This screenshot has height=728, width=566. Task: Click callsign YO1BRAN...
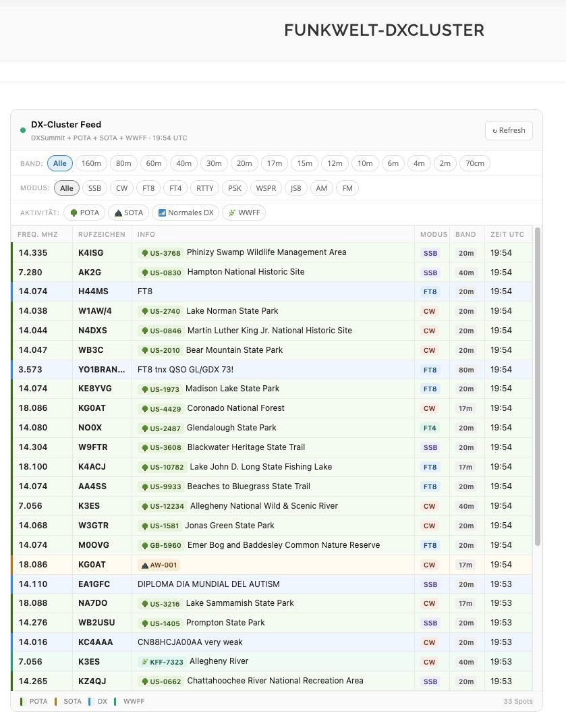(101, 370)
